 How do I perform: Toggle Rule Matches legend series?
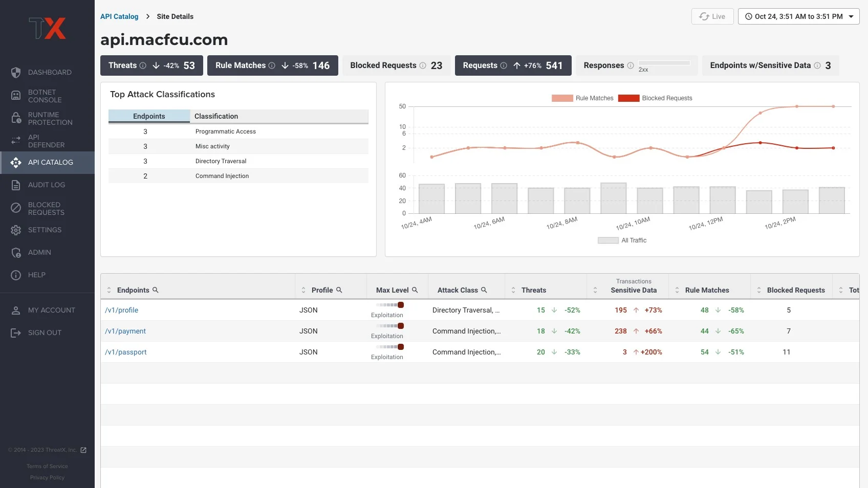tap(582, 98)
